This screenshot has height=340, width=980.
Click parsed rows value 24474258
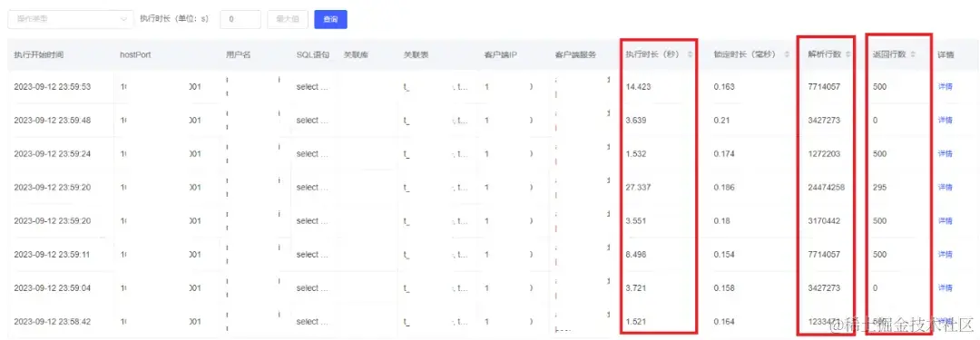tap(827, 188)
